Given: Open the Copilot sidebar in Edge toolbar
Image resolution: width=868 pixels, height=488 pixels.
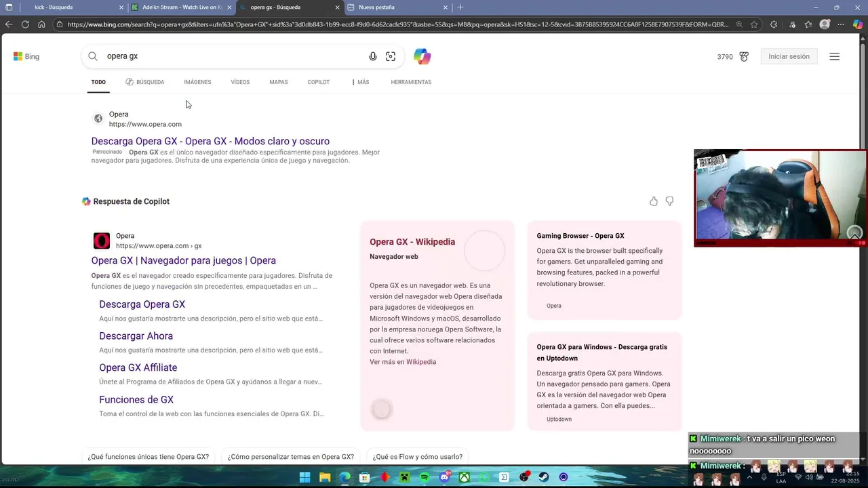Looking at the screenshot, I should [x=858, y=24].
